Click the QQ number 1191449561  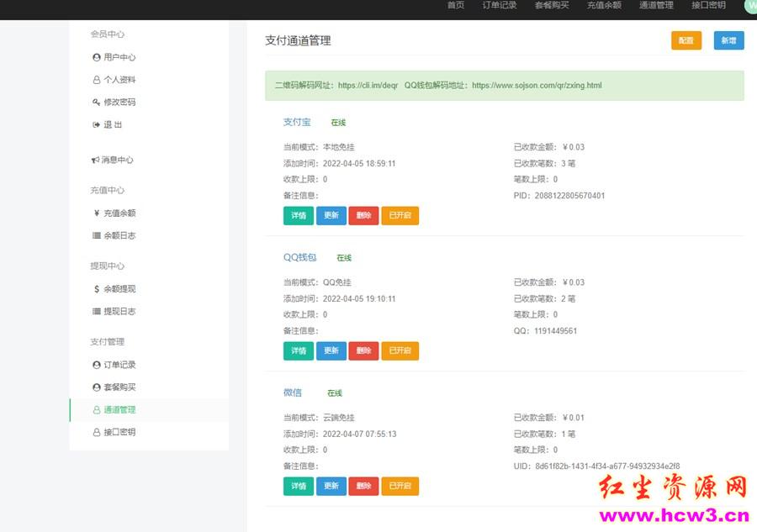[x=556, y=331]
